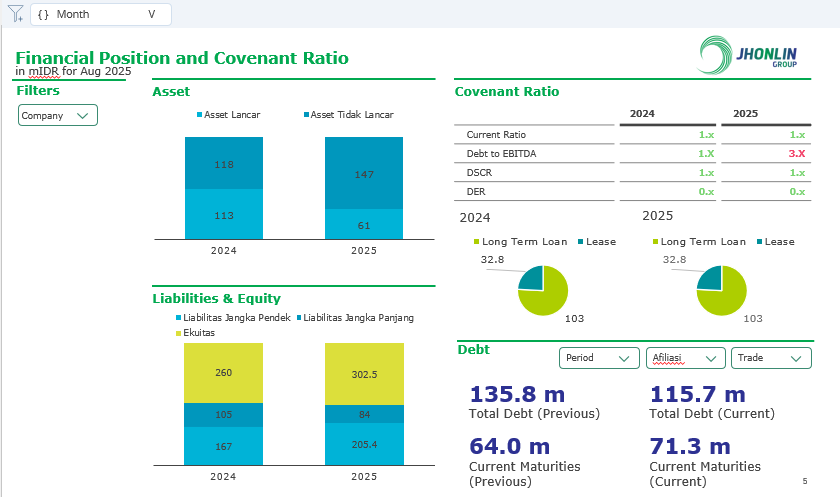Click the 71.3 m Current Maturities value
840x497 pixels.
point(691,446)
